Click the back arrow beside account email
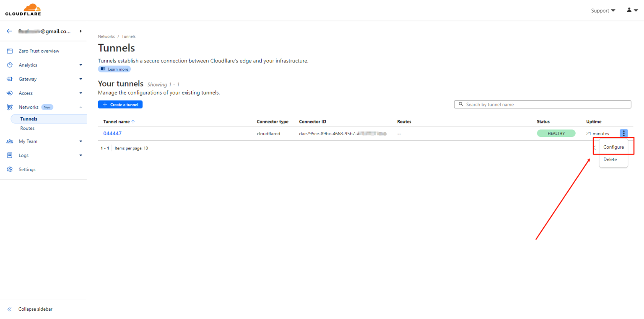 (x=9, y=31)
